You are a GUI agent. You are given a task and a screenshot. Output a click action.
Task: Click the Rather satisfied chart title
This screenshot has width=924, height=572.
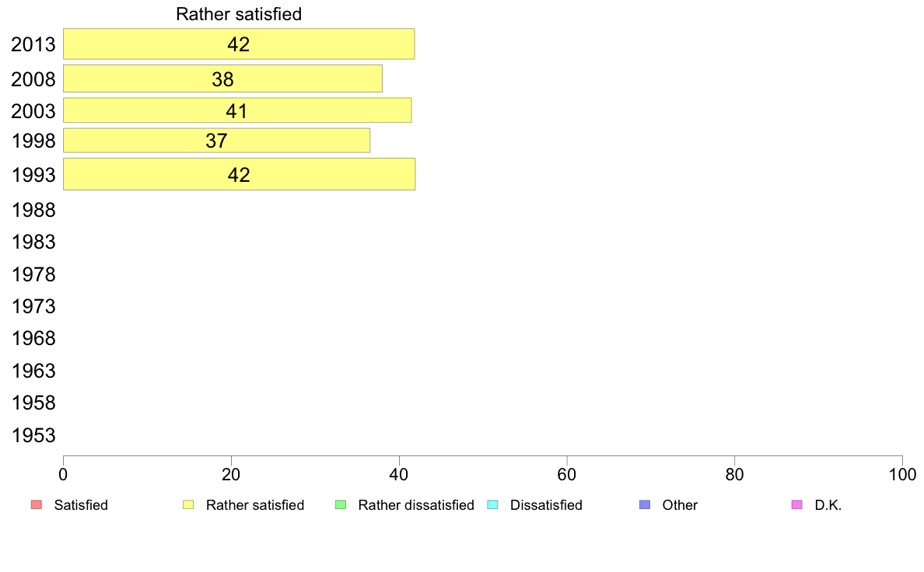239,14
